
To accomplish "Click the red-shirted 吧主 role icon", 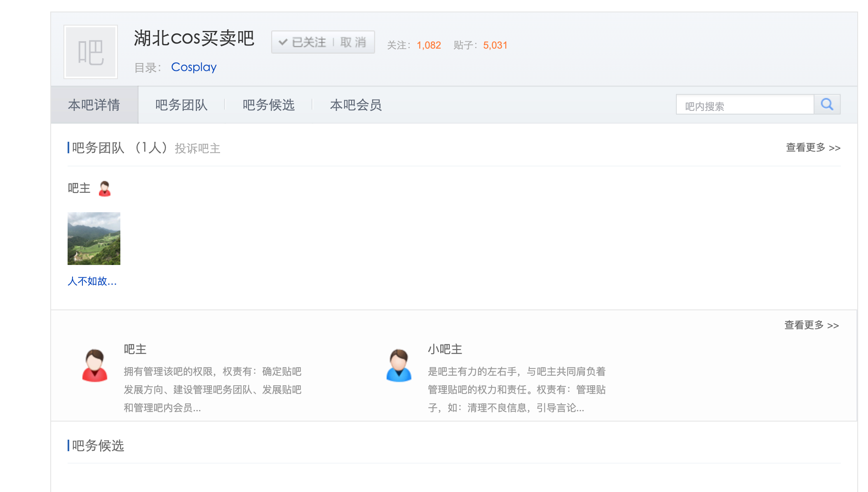I will tap(95, 365).
